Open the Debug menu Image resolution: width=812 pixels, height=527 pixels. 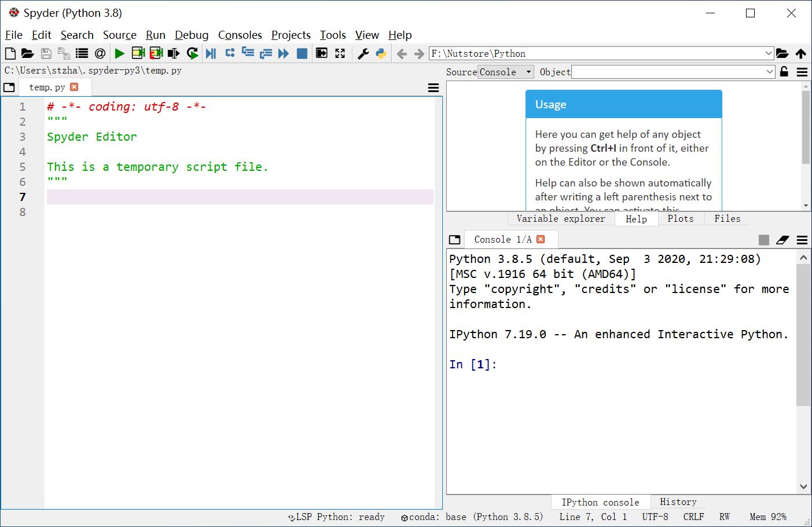(192, 35)
